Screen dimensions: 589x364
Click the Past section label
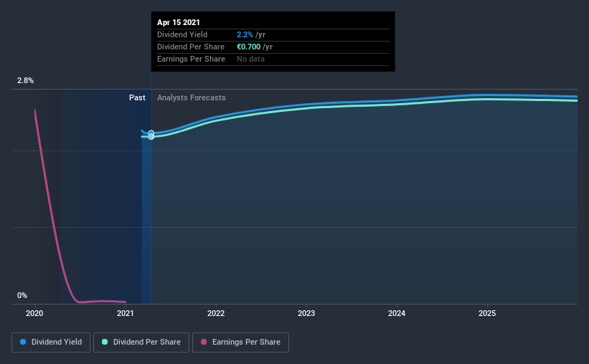tap(137, 97)
